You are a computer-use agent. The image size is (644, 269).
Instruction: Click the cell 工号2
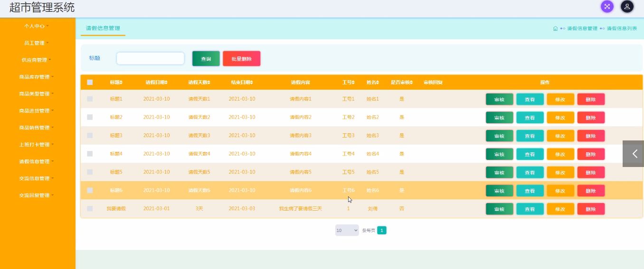click(348, 117)
